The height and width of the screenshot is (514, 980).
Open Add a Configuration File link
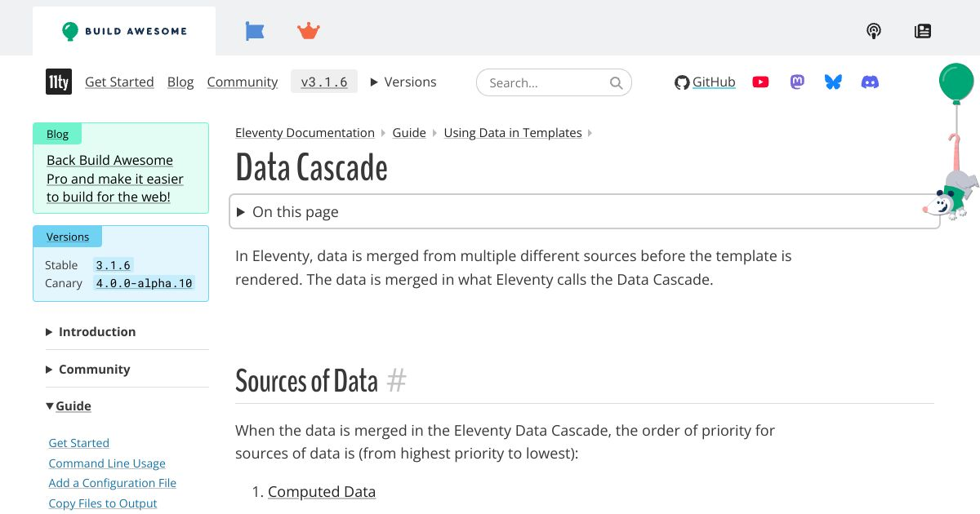coord(113,483)
